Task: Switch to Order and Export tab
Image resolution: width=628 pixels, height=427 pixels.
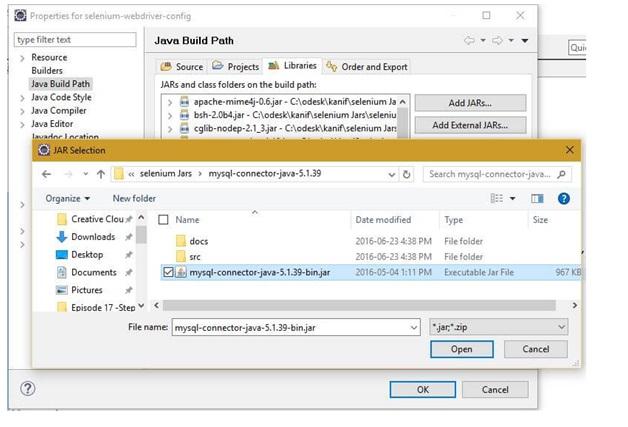Action: [x=366, y=66]
